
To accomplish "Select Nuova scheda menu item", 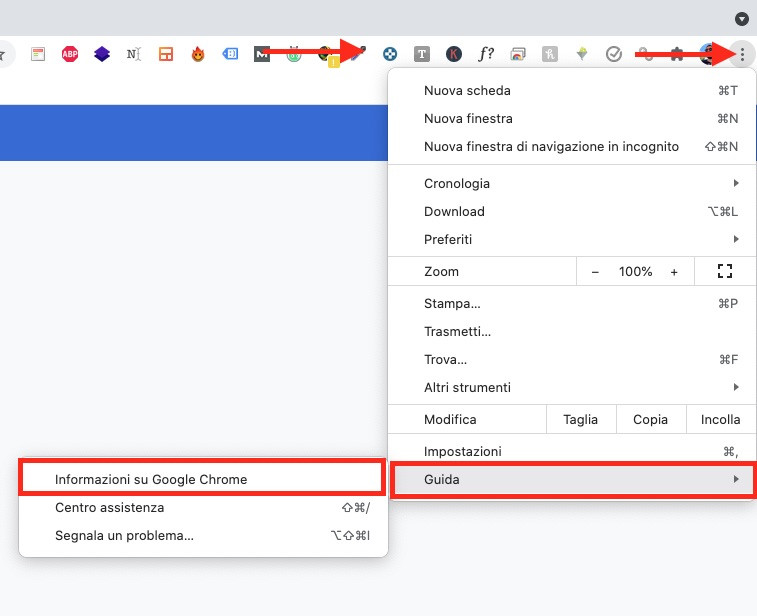I will pos(572,91).
